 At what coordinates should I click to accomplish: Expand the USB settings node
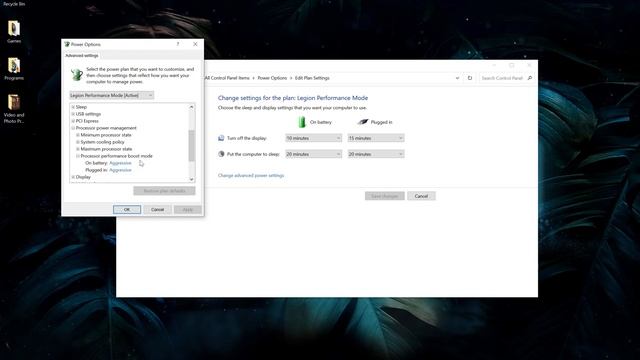(x=73, y=114)
